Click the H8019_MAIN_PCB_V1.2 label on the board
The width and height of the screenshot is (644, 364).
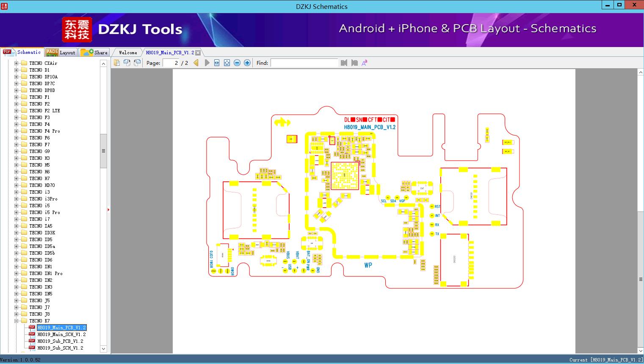coord(370,127)
